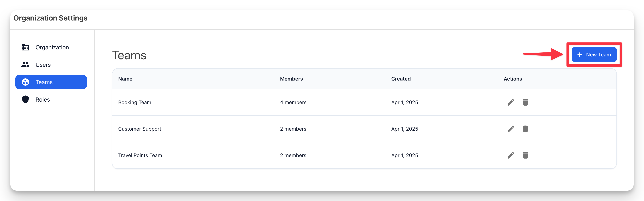Click the Members column header

(291, 79)
